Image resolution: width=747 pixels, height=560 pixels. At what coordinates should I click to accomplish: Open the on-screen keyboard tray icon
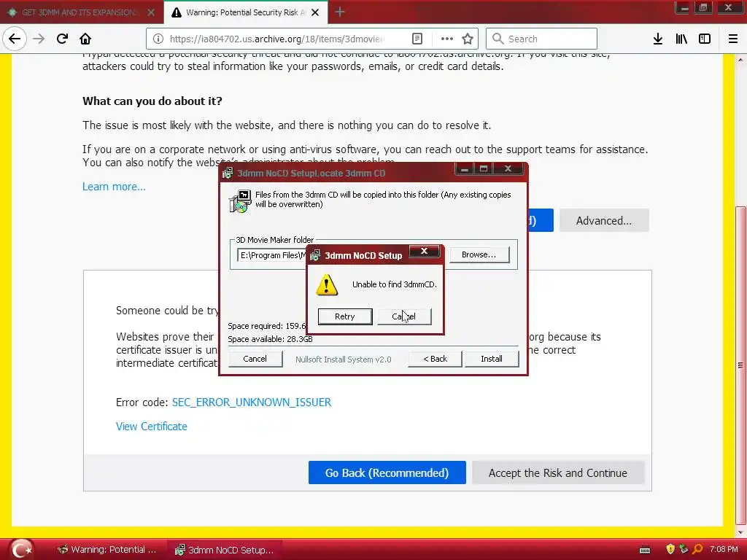point(645,550)
